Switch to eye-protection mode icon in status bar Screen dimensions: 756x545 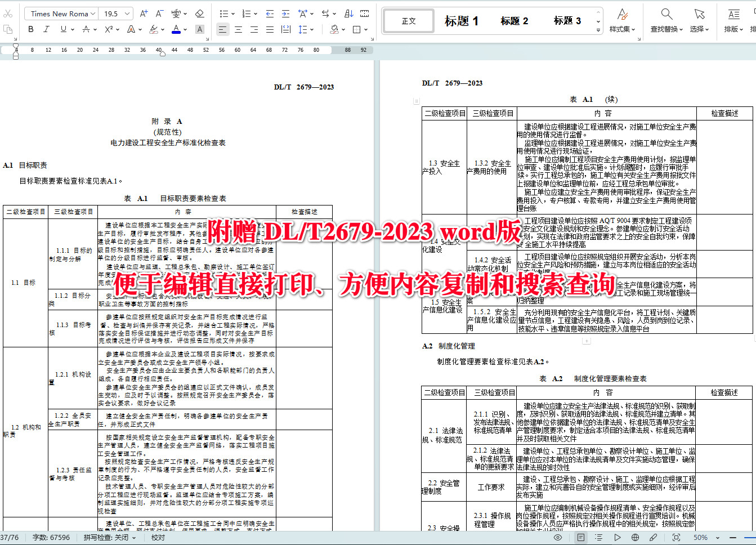558,538
